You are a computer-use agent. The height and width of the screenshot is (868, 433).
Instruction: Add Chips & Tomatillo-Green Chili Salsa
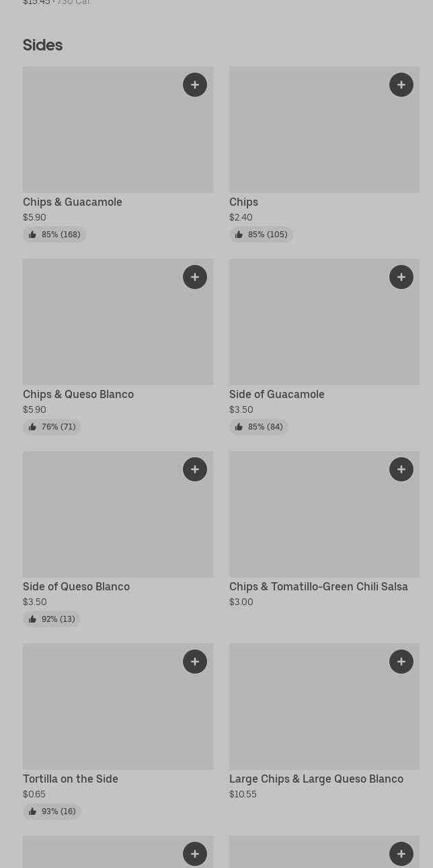(x=401, y=469)
